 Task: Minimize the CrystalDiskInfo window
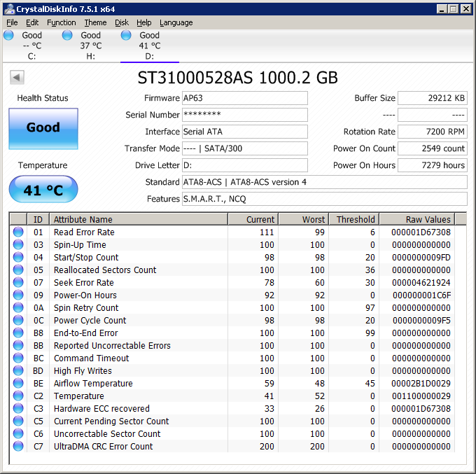pos(442,9)
